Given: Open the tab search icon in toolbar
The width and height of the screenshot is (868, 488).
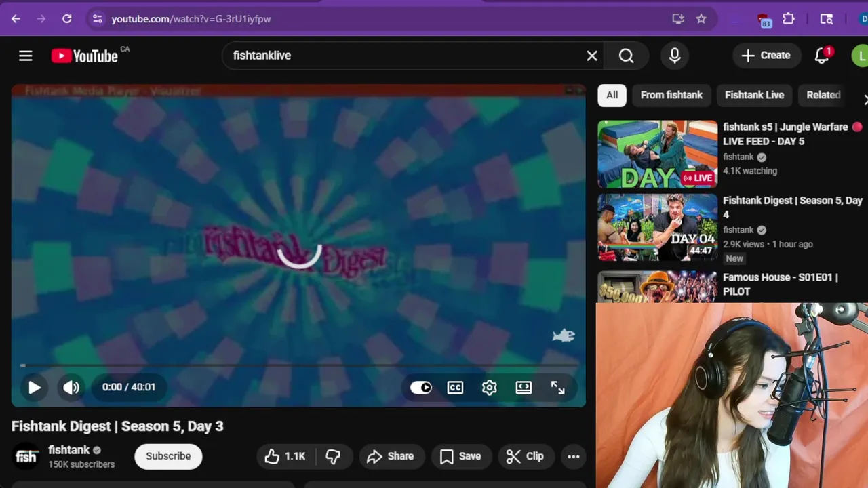Looking at the screenshot, I should (827, 19).
